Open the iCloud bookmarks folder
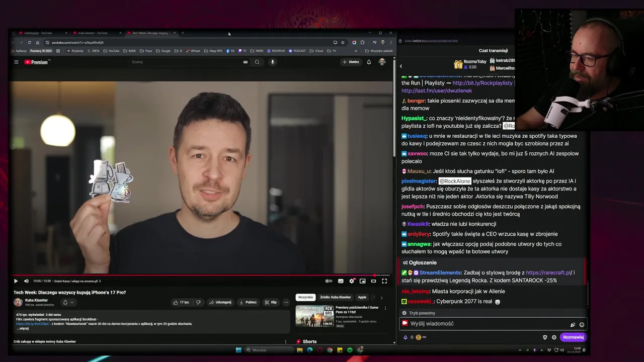The height and width of the screenshot is (362, 644). (x=316, y=51)
